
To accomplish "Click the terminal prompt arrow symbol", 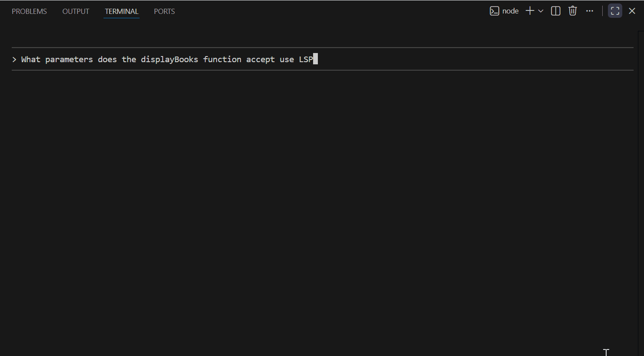I will tap(14, 60).
